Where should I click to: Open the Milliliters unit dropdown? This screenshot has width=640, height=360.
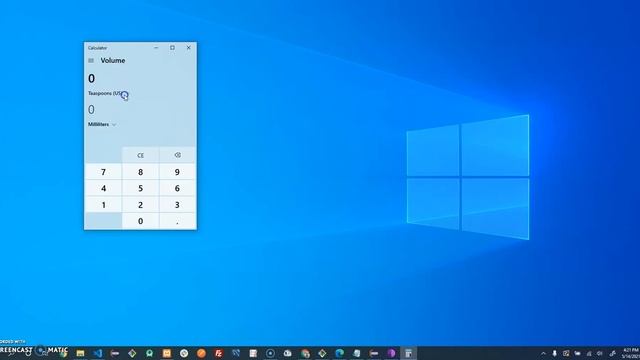(102, 124)
